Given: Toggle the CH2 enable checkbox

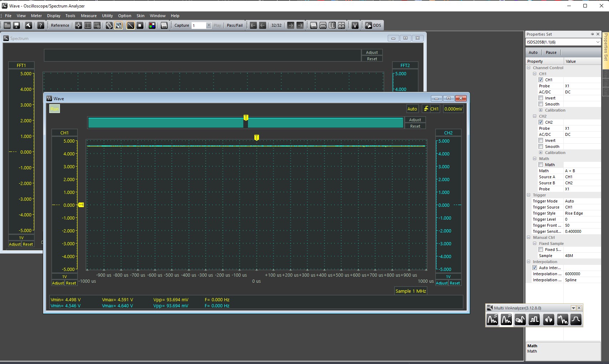Looking at the screenshot, I should [x=541, y=122].
